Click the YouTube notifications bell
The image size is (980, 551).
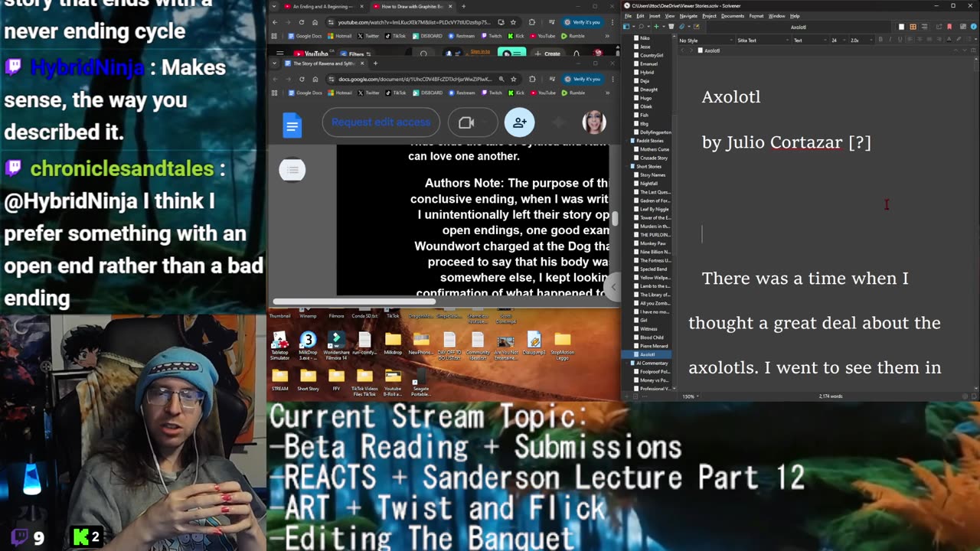pyautogui.click(x=577, y=54)
